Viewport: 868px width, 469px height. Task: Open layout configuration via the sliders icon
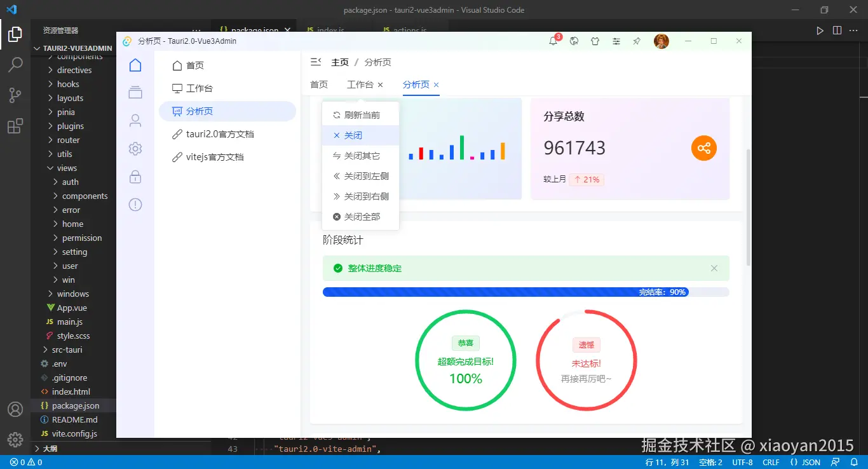coord(616,41)
